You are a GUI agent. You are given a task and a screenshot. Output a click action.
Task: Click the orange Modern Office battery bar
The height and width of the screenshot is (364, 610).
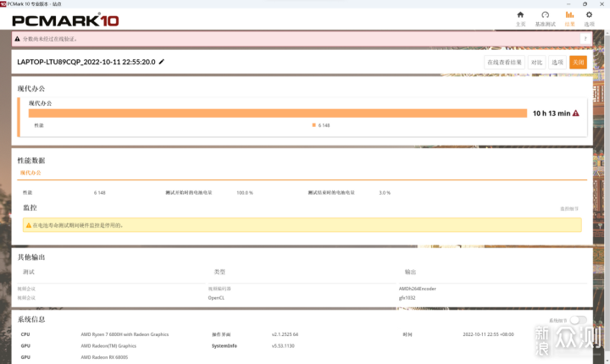(278, 113)
